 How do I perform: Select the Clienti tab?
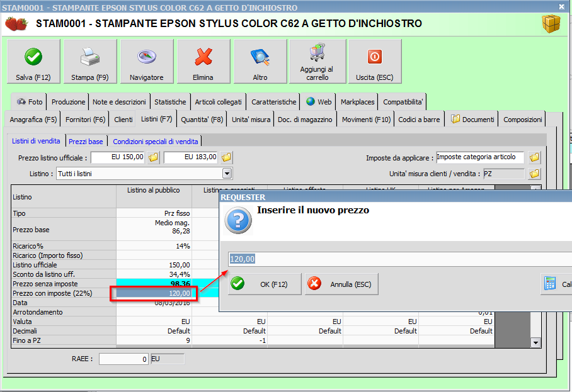point(123,120)
